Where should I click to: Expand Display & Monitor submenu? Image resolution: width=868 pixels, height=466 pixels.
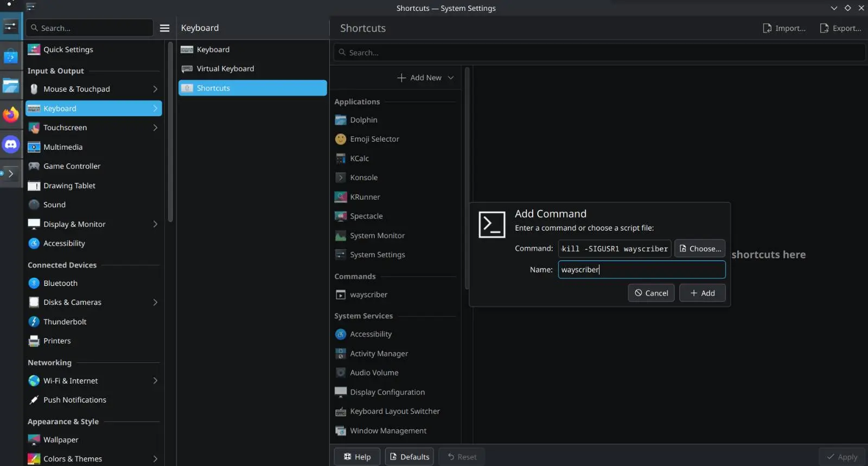155,224
